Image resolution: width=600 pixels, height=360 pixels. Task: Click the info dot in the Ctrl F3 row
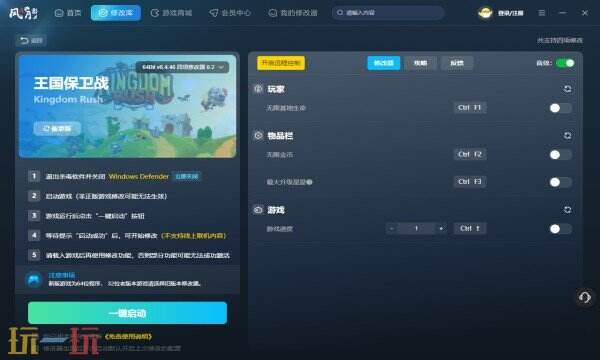[309, 182]
